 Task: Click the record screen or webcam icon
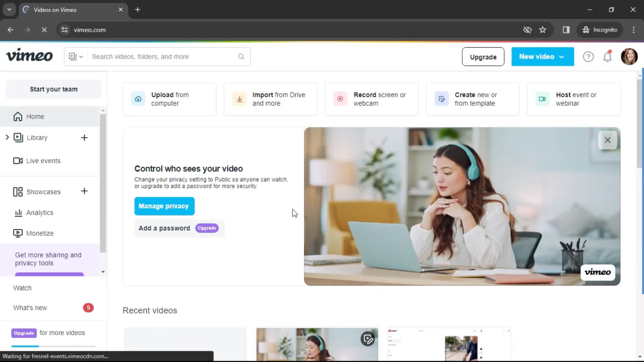click(340, 99)
